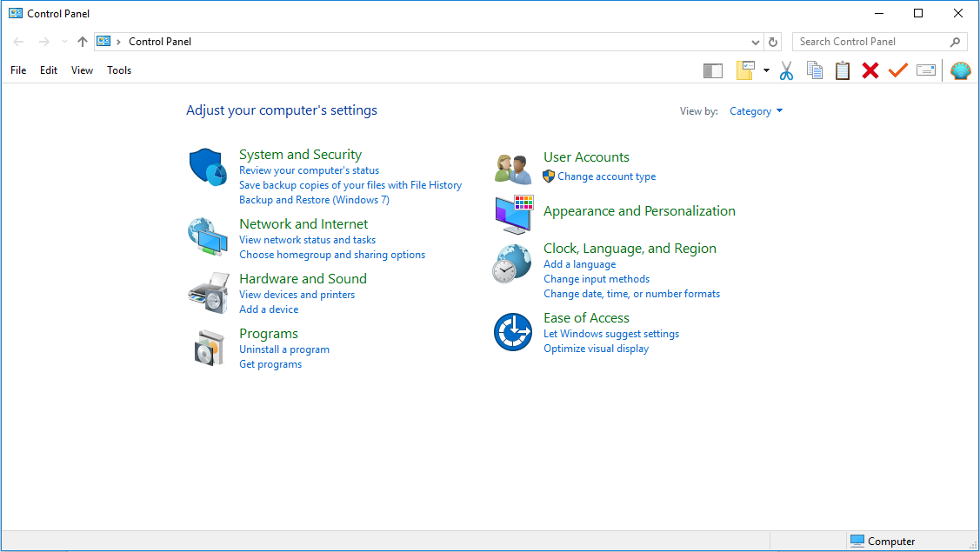
Task: Click the orange checkmark Properties icon
Action: tap(898, 70)
